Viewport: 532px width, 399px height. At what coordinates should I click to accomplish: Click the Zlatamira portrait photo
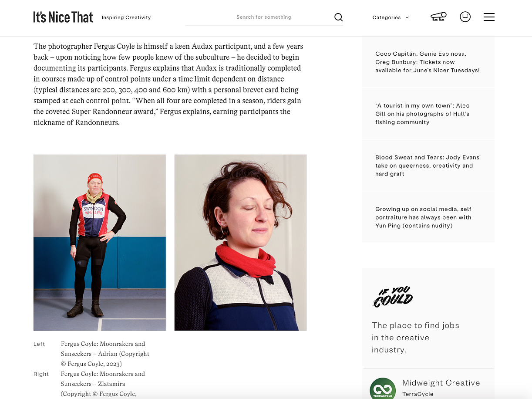pyautogui.click(x=240, y=243)
